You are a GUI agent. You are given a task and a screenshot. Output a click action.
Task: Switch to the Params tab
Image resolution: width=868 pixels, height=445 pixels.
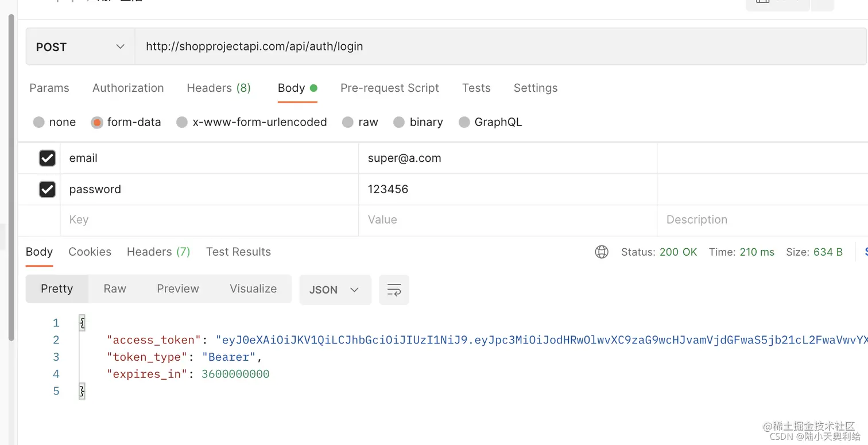click(x=49, y=88)
